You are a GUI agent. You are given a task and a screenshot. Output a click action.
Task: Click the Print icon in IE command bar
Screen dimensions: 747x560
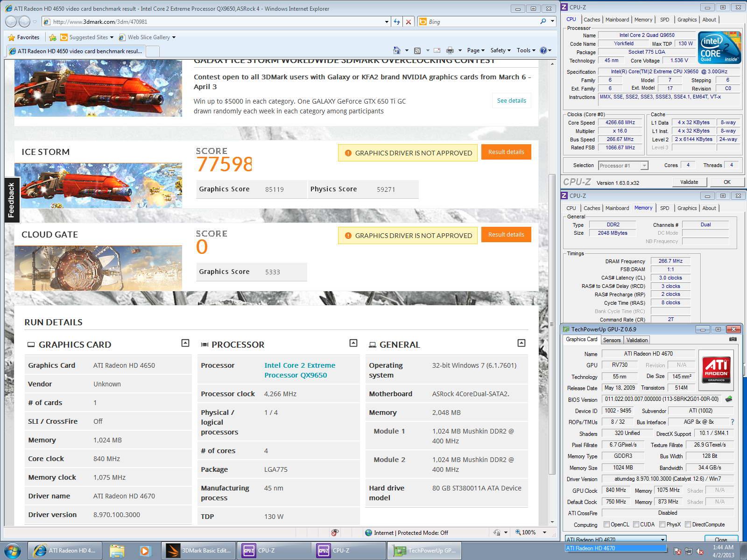(x=450, y=50)
